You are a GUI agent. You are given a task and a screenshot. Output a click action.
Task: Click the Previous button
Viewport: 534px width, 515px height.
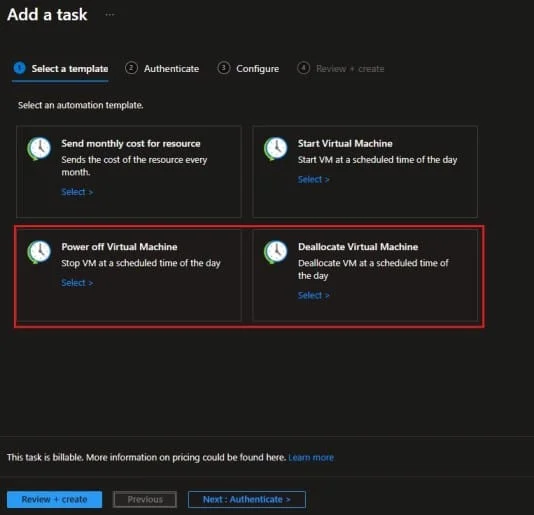pos(145,499)
